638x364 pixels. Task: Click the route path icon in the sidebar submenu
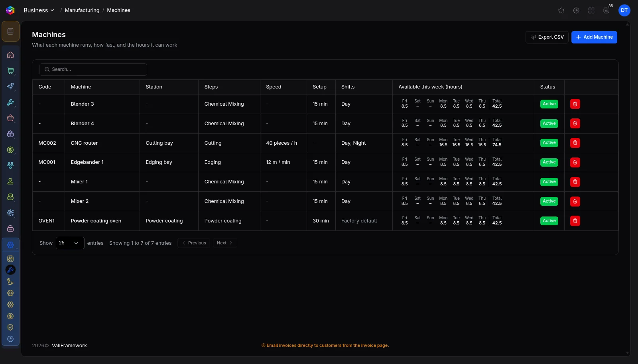pyautogui.click(x=10, y=281)
